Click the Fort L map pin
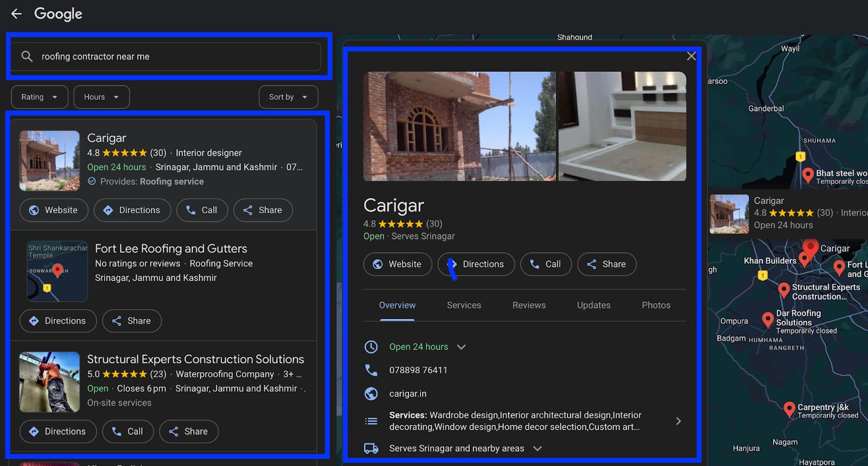The height and width of the screenshot is (466, 868). (839, 268)
